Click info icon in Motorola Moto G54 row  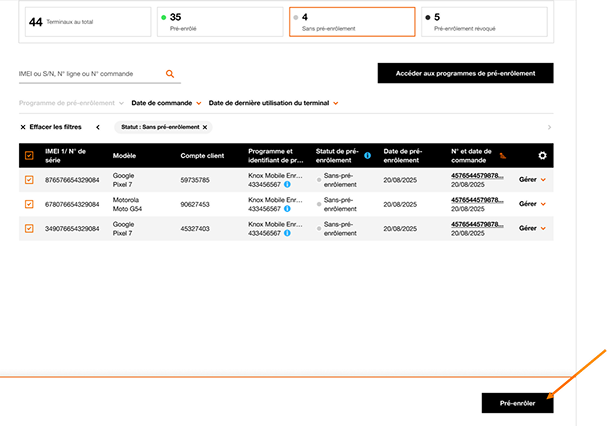pyautogui.click(x=288, y=209)
